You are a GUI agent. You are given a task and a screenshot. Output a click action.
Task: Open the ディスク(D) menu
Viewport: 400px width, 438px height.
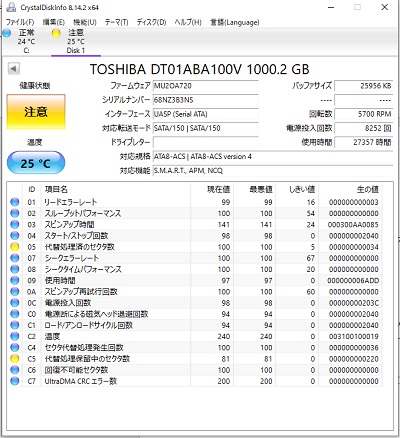[151, 22]
